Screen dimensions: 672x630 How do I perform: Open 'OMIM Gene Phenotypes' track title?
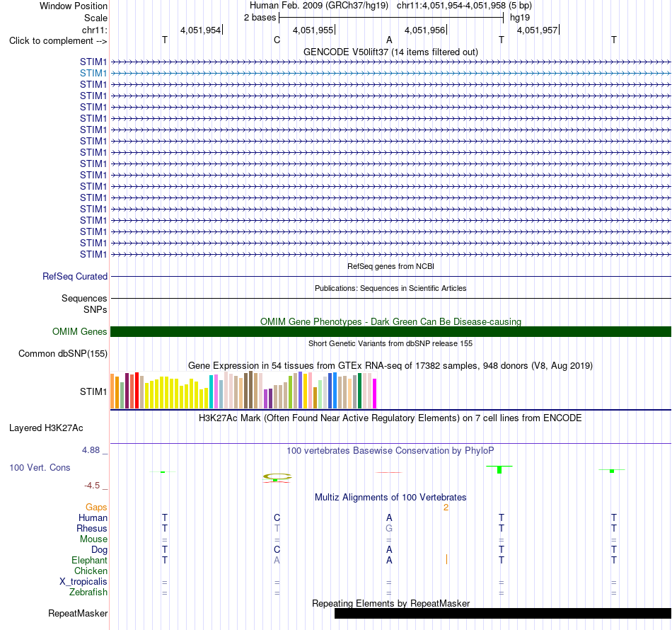point(390,321)
